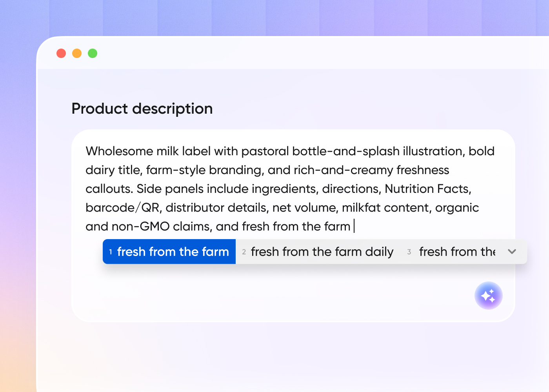
Task: Place the cursor after 'fresh from the farm'
Action: (x=353, y=227)
